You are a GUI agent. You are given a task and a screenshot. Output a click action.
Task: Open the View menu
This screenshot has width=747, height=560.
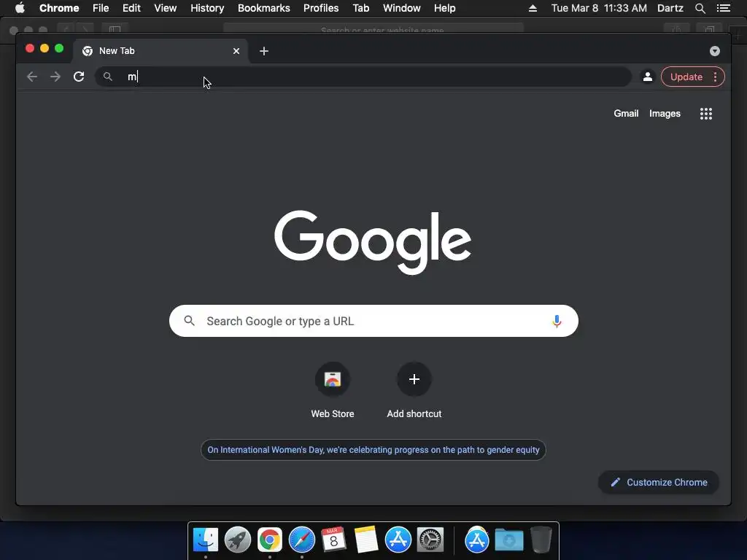[166, 8]
